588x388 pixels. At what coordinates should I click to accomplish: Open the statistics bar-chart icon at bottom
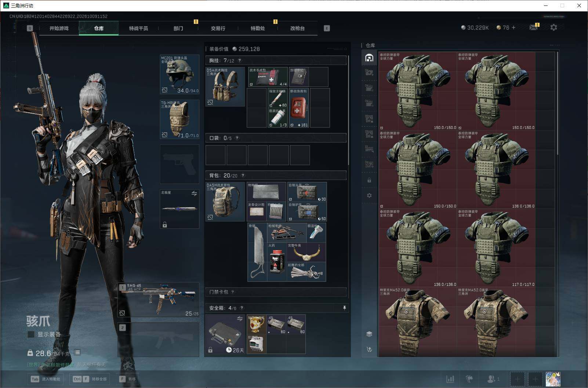450,379
